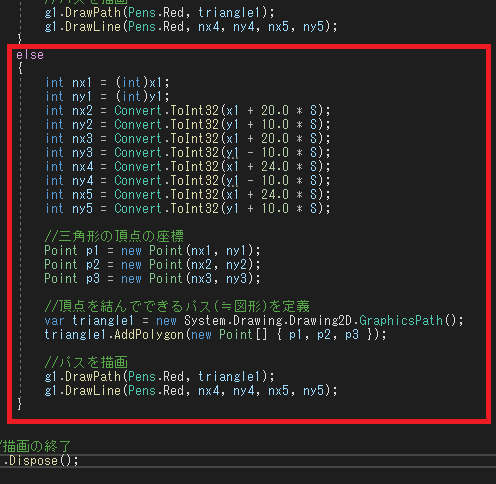The image size is (496, 484).
Task: Click the else keyword
Action: (30, 55)
